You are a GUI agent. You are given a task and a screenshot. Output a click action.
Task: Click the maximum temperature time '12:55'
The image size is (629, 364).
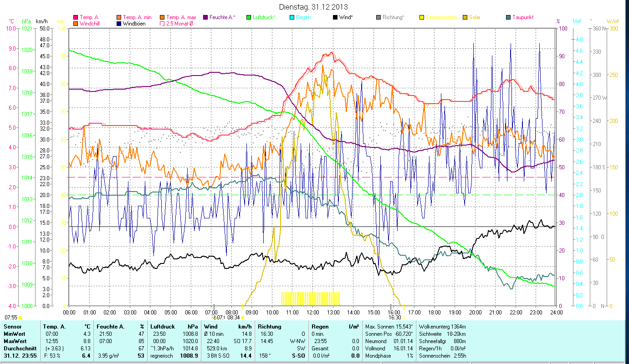point(52,341)
